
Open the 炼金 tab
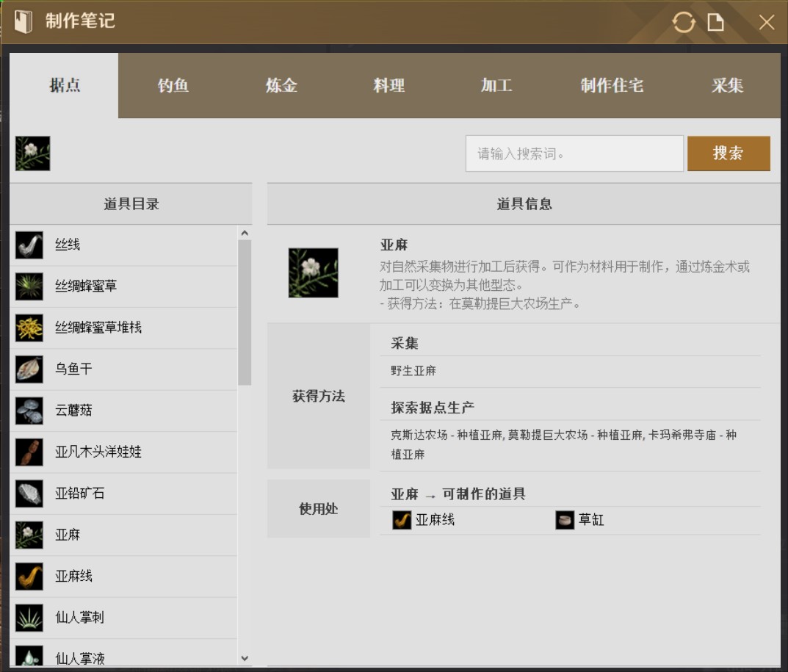tap(281, 86)
